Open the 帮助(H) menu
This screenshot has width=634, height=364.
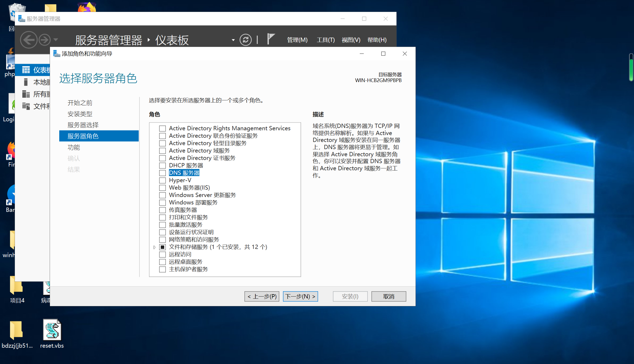pos(377,40)
